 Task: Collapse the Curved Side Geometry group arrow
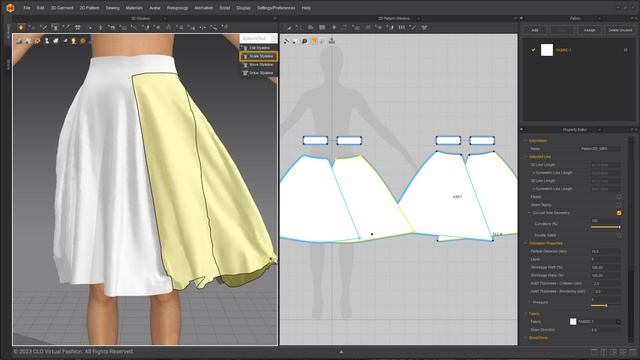coord(530,213)
